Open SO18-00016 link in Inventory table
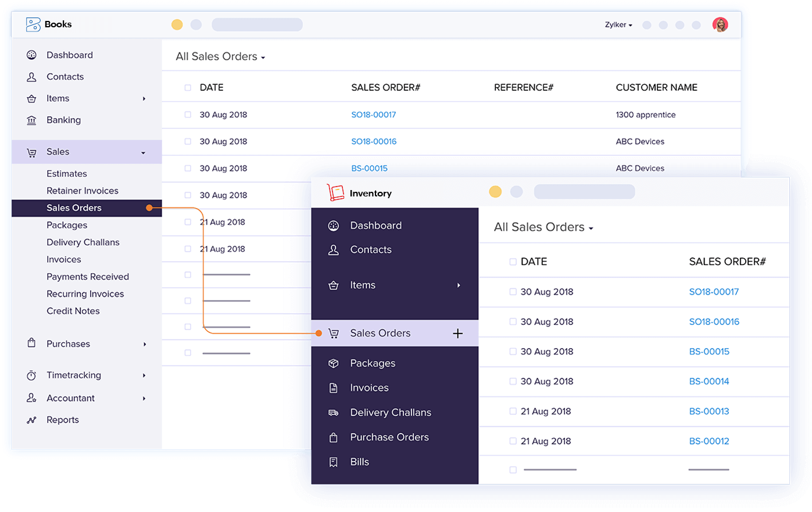812x512 pixels. point(714,322)
